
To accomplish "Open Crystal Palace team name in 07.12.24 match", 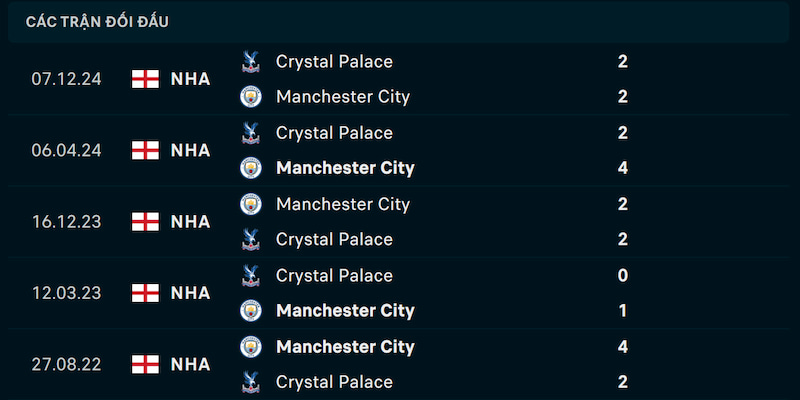I will [334, 62].
